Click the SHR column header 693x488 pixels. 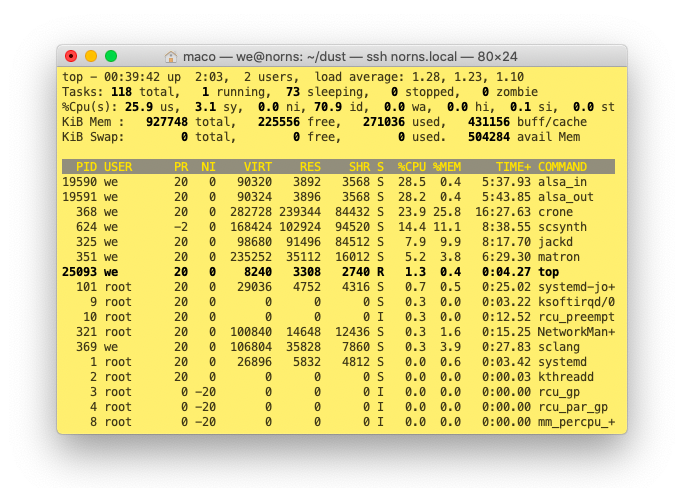pos(359,167)
